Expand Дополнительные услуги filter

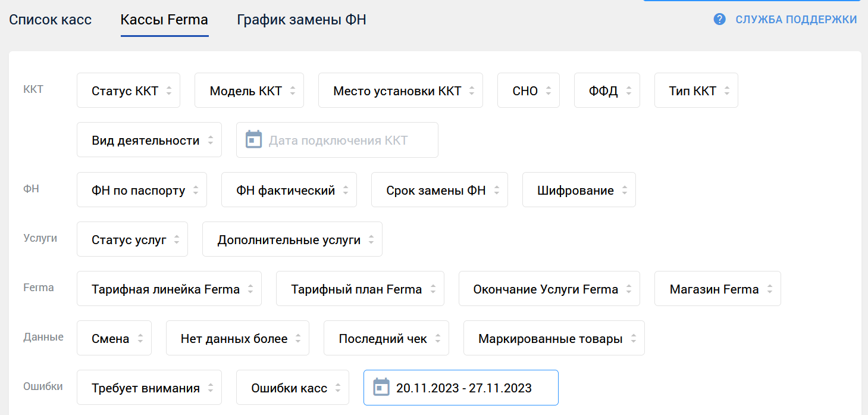point(292,239)
